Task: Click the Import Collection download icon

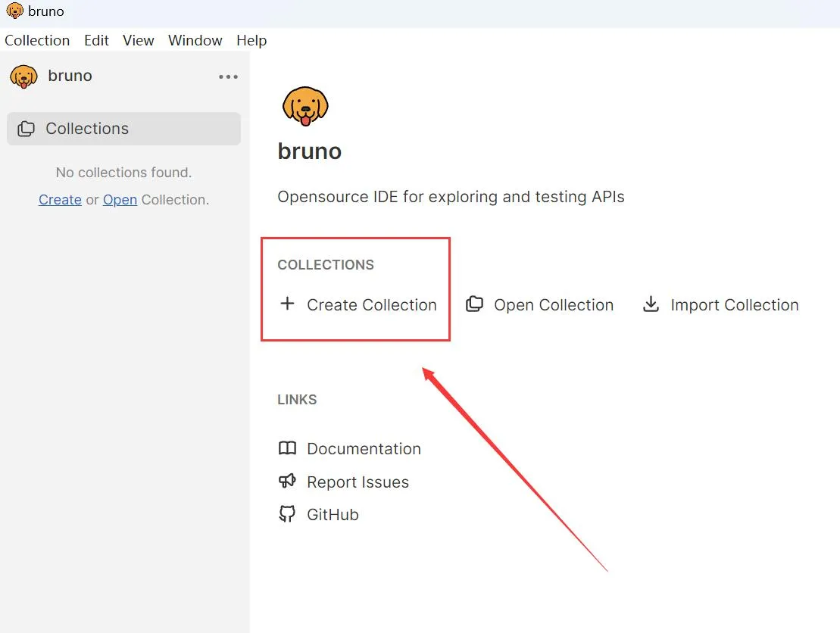Action: tap(651, 304)
